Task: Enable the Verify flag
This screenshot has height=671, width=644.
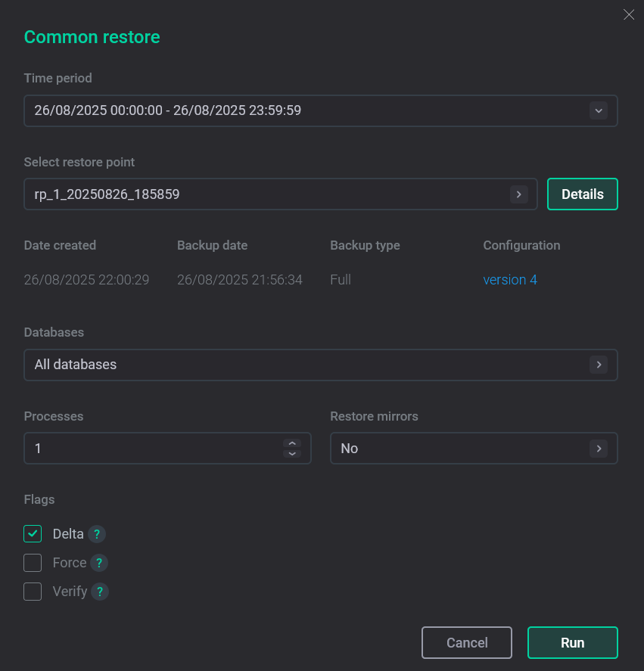Action: coord(33,591)
